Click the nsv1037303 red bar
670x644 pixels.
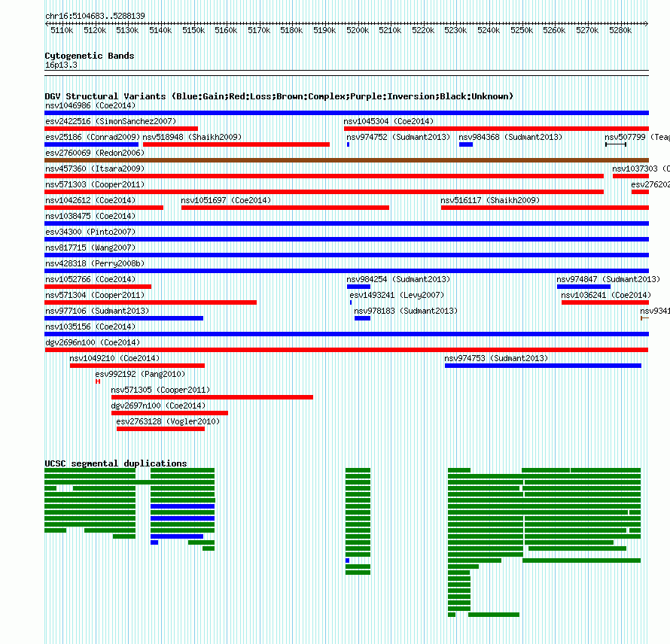coord(631,176)
